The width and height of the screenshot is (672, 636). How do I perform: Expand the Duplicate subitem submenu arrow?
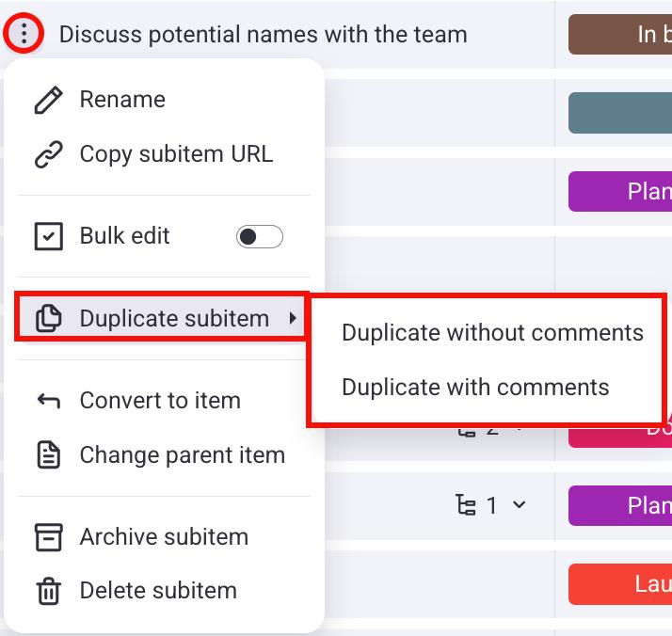294,319
